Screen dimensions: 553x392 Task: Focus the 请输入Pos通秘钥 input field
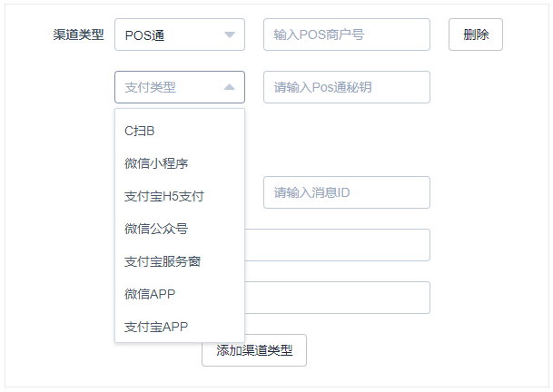coord(347,87)
